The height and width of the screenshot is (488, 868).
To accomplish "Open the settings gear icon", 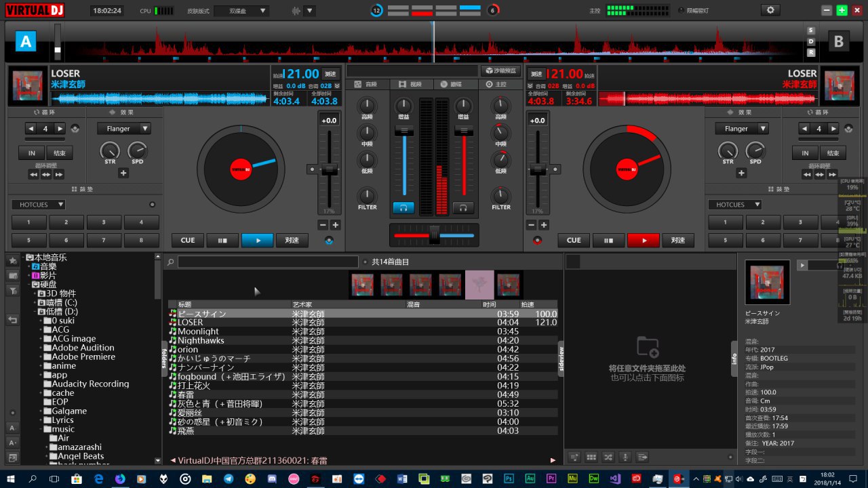I will (x=770, y=10).
